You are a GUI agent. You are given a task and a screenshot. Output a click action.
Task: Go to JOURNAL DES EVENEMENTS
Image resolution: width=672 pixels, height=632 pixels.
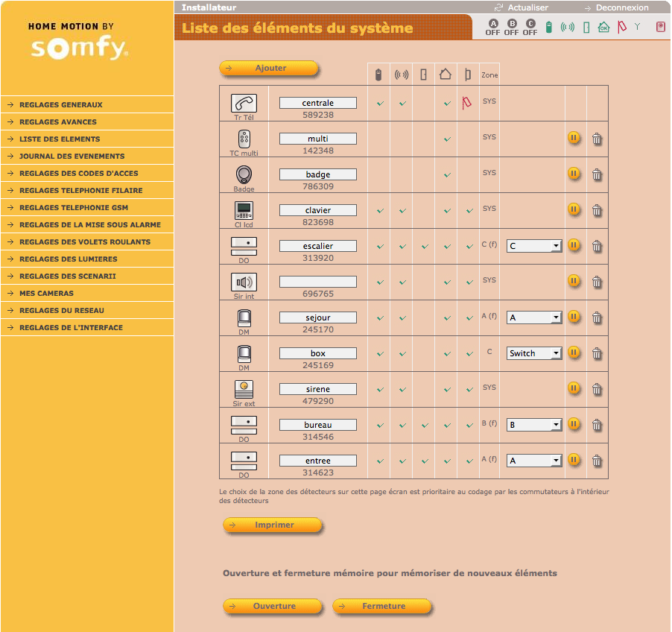72,157
